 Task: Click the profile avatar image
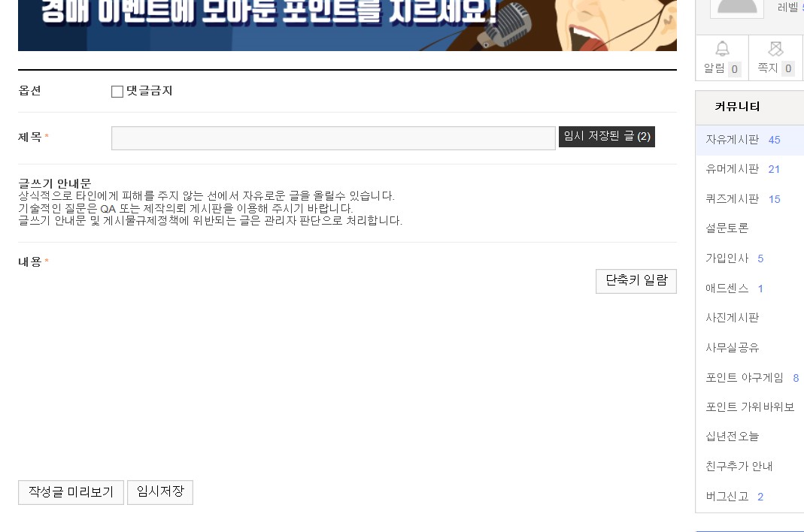pos(736,9)
